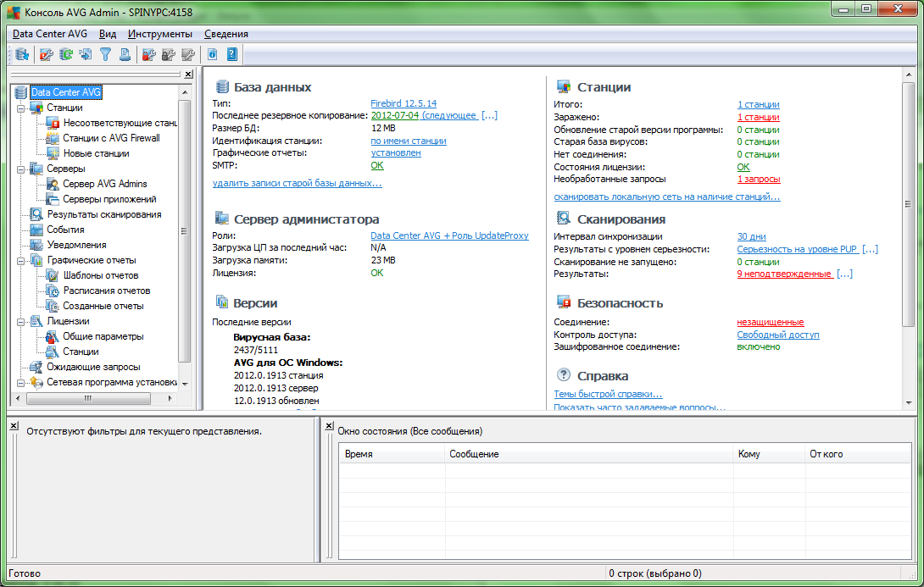Expand the [...] next to backup date
Image resolution: width=924 pixels, height=587 pixels.
tap(489, 115)
